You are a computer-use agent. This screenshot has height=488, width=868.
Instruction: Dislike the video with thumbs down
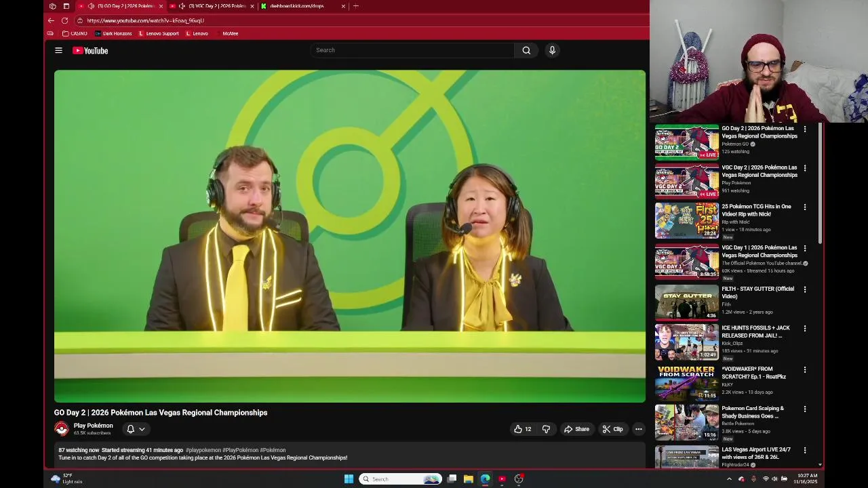(546, 429)
